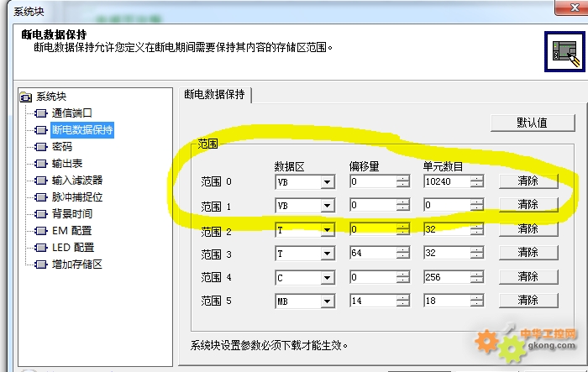Click 范围 3 偏移量 field showing 64
Image resolution: width=588 pixels, height=372 pixels.
point(373,253)
